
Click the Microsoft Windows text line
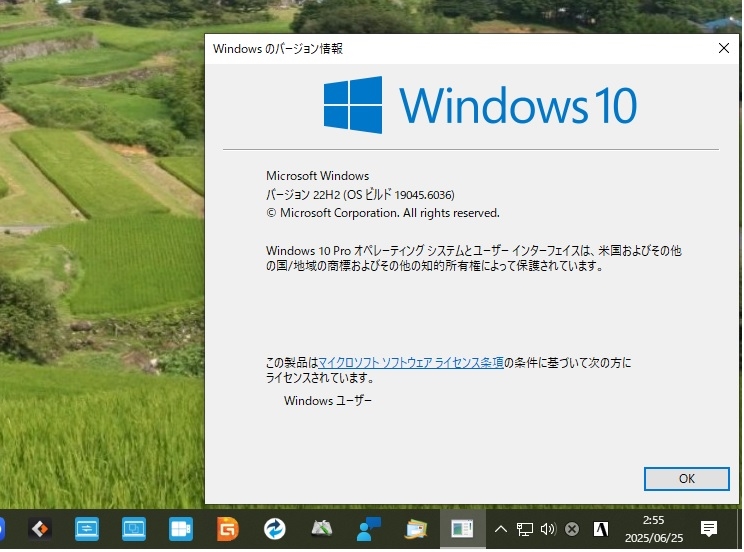click(317, 176)
